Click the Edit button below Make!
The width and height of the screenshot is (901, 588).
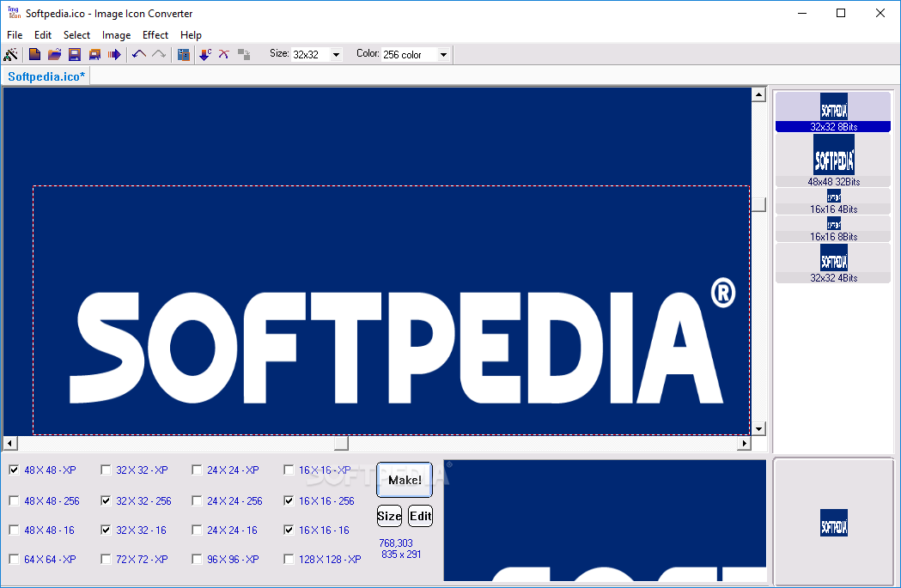420,516
